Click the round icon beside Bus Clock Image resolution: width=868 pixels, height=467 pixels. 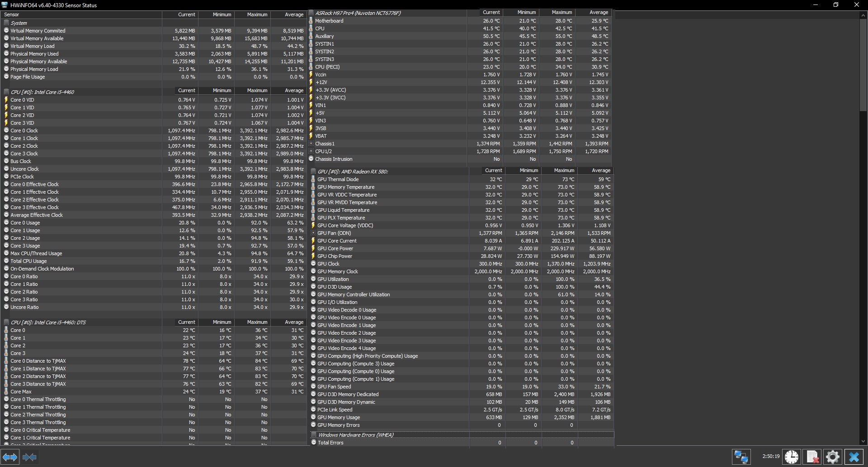[6, 161]
